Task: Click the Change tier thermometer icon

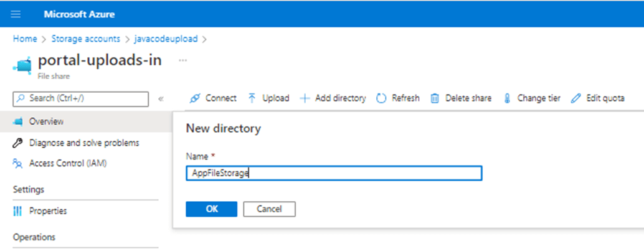Action: coord(507,98)
